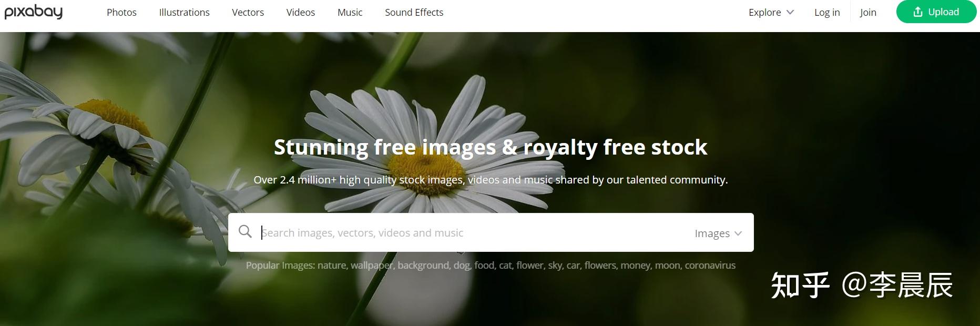Click the upload arrow icon

[x=918, y=12]
